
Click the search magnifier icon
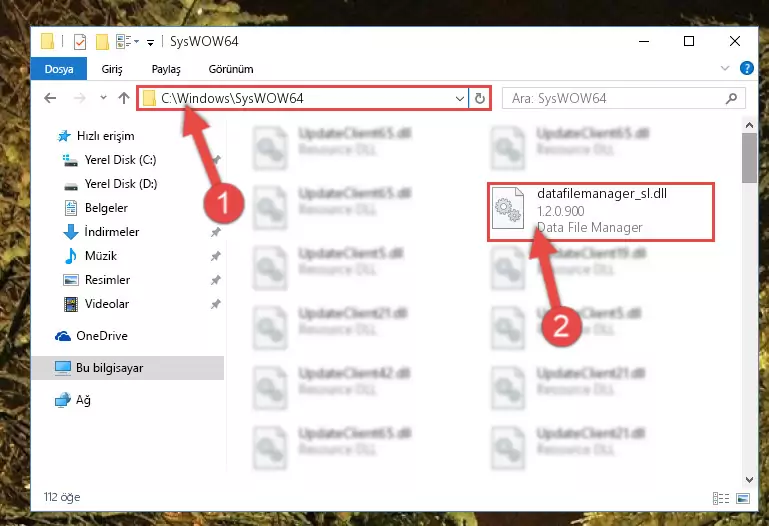[731, 99]
